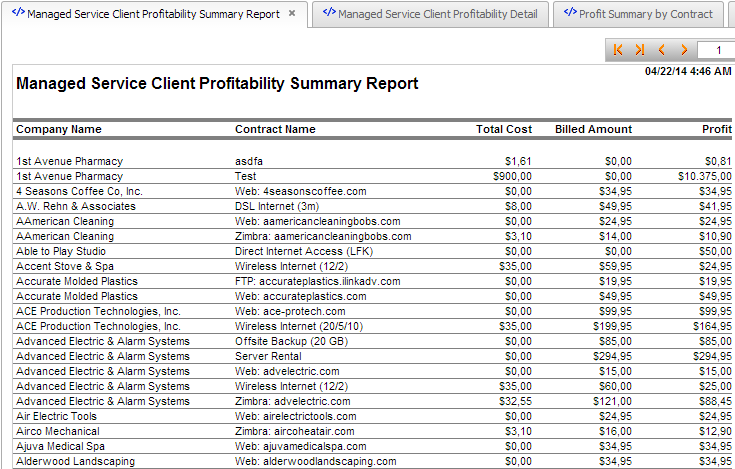
Task: Click the $121,00 billed amount value
Action: coord(612,401)
